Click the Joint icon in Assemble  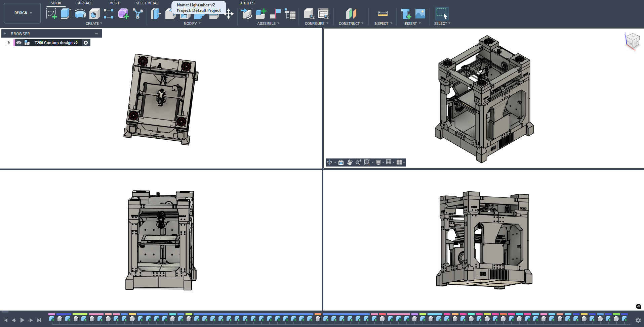[275, 14]
